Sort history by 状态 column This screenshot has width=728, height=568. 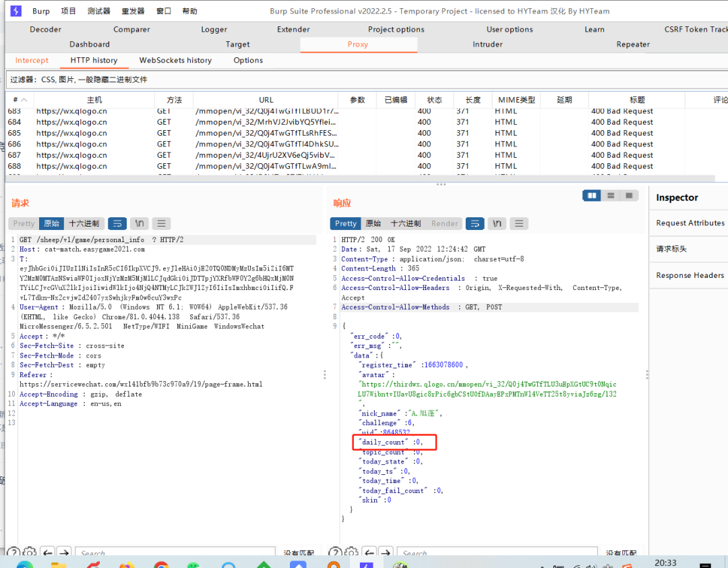[434, 100]
